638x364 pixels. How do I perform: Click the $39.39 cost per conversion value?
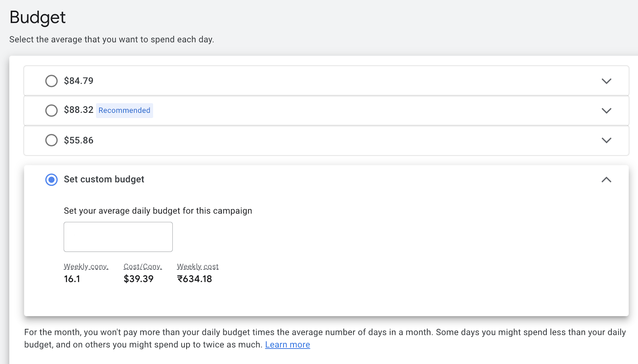tap(138, 279)
